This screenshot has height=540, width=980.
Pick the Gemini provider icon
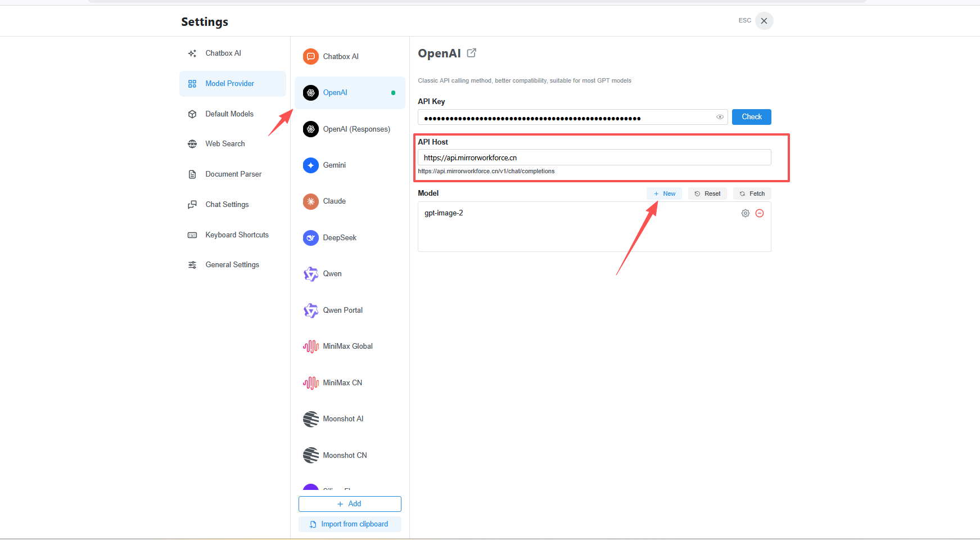(x=311, y=165)
